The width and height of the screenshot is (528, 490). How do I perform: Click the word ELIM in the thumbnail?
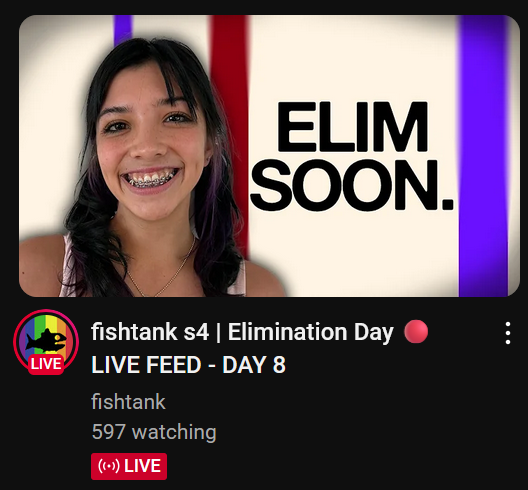(x=353, y=127)
